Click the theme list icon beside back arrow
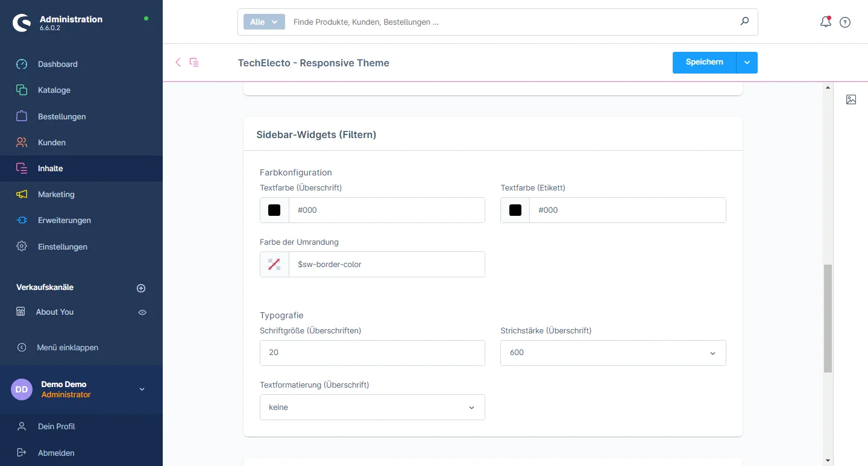 click(194, 62)
